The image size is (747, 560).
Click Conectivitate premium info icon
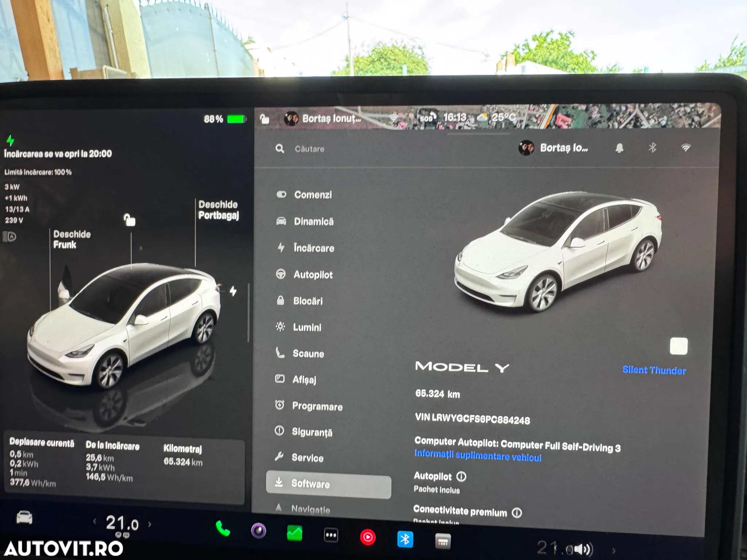click(x=517, y=513)
